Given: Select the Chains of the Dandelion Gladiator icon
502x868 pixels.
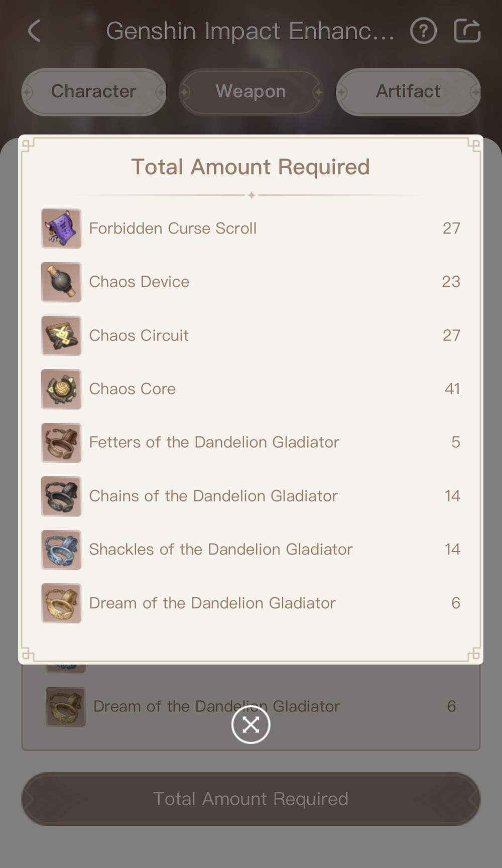Looking at the screenshot, I should (x=61, y=497).
